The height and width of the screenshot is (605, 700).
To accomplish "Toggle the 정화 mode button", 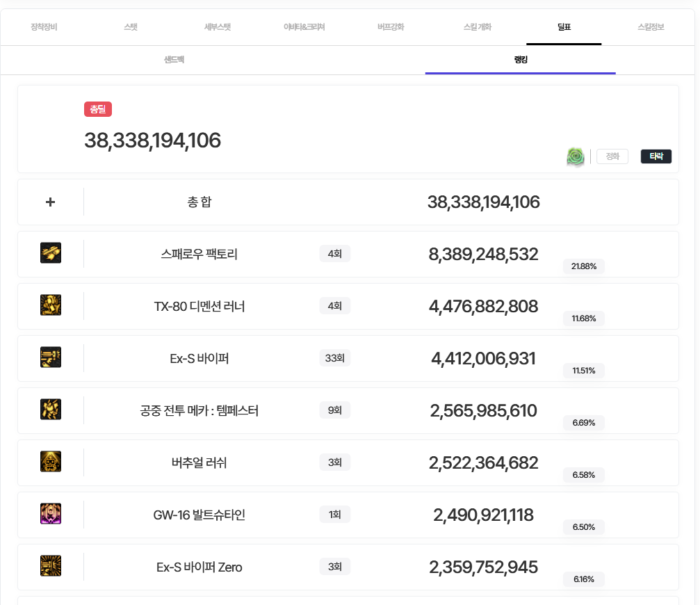I will point(612,156).
